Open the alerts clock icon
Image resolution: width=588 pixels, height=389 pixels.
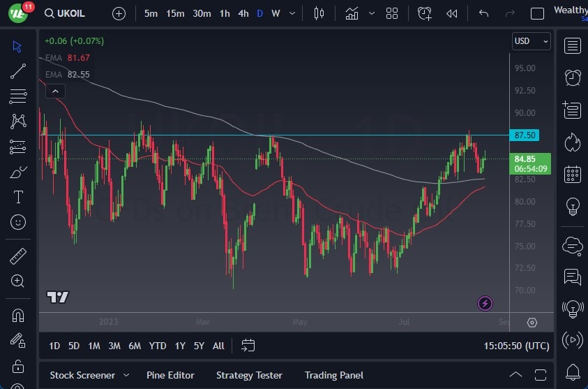[x=573, y=77]
